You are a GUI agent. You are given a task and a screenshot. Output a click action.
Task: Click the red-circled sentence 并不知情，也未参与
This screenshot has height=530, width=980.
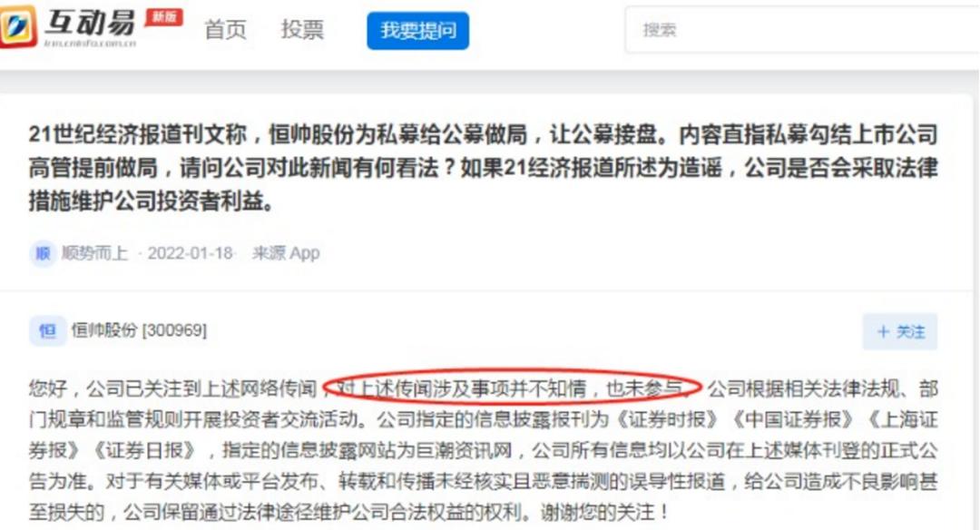[x=511, y=388]
